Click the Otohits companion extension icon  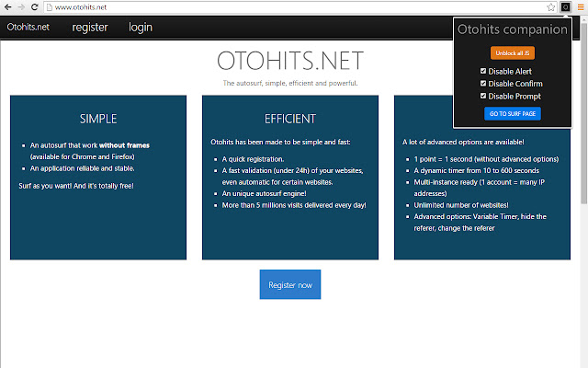[566, 6]
